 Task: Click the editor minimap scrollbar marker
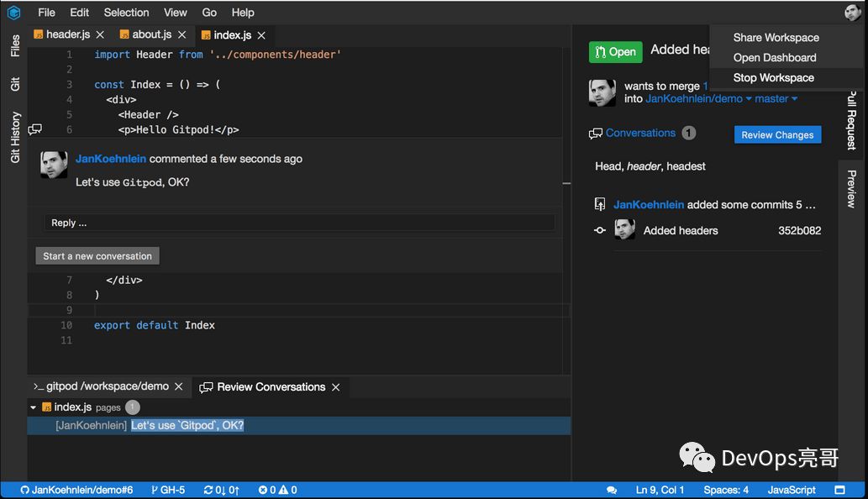pyautogui.click(x=566, y=183)
